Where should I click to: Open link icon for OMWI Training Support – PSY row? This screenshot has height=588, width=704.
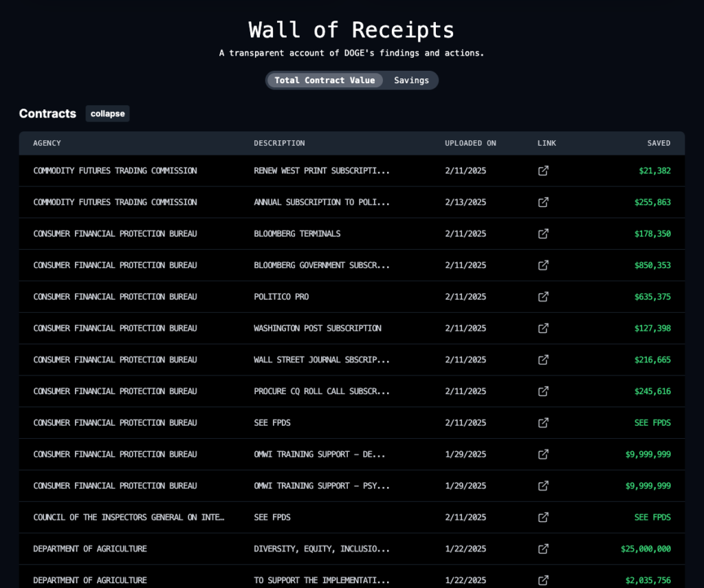click(543, 486)
